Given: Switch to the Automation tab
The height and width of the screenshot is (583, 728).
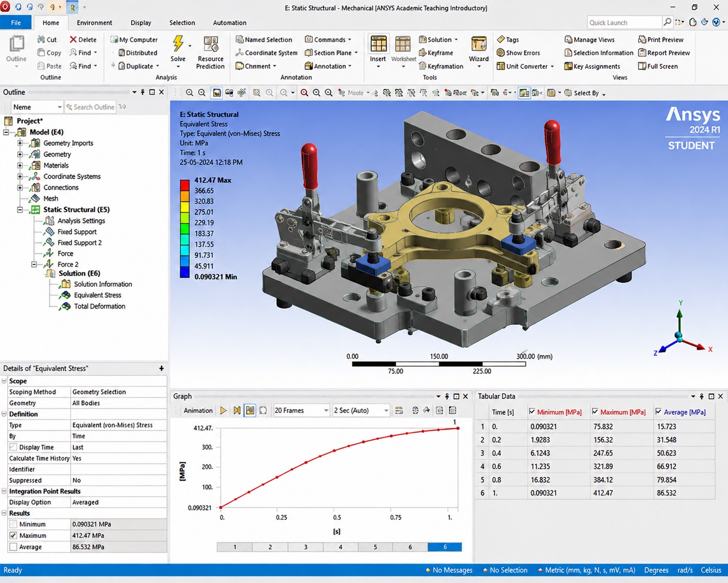Looking at the screenshot, I should (230, 22).
